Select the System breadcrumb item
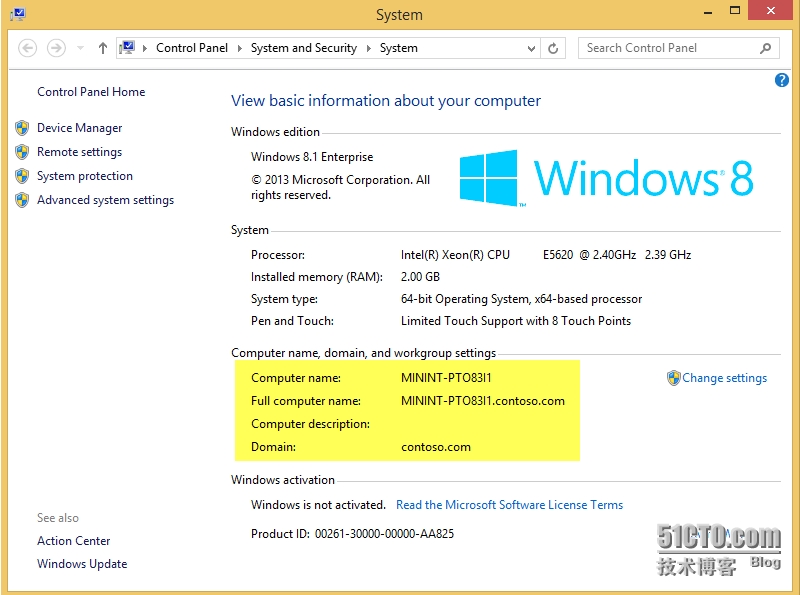800x595 pixels. 398,48
